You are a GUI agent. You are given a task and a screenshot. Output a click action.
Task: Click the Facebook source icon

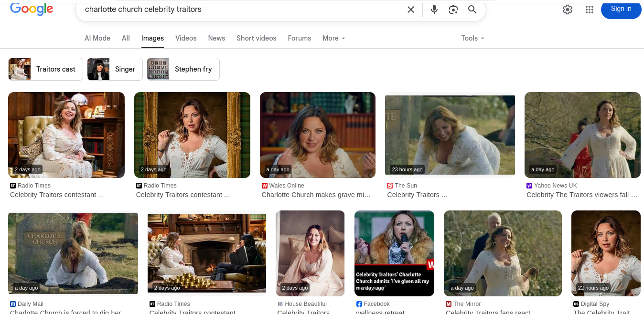[359, 304]
